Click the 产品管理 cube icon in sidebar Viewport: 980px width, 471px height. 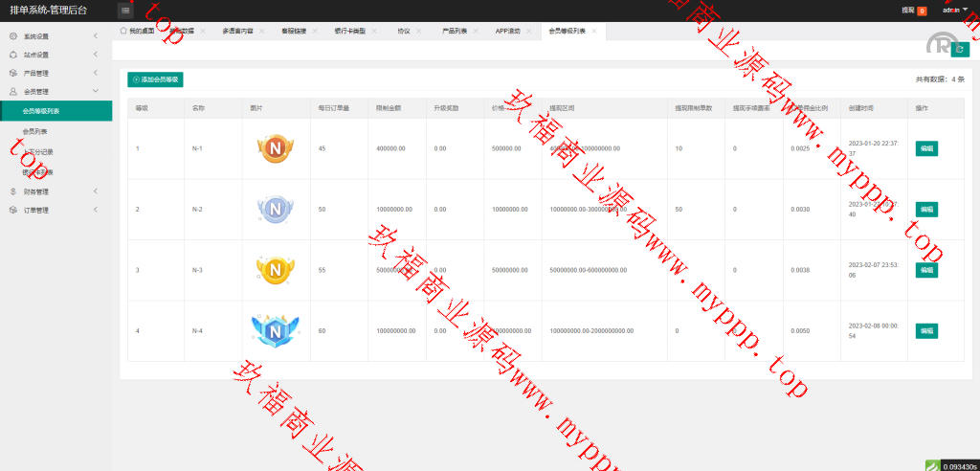coord(13,73)
